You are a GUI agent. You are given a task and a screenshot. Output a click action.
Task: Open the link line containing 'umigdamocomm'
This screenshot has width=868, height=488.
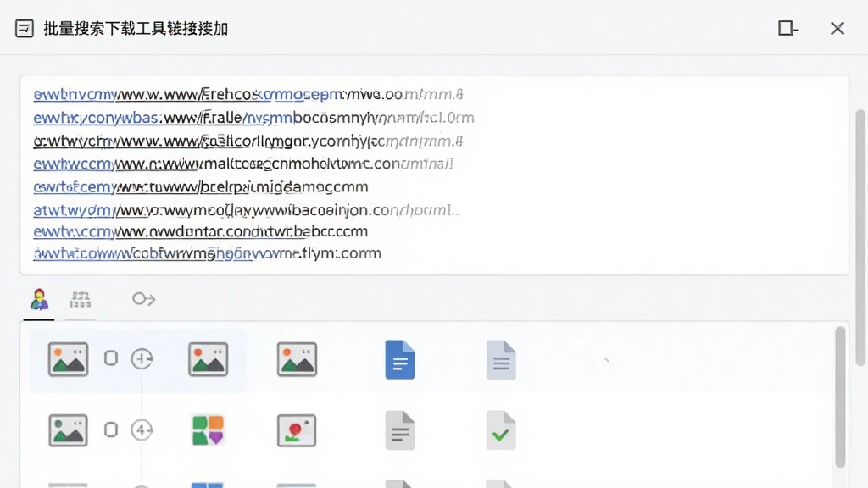click(200, 187)
